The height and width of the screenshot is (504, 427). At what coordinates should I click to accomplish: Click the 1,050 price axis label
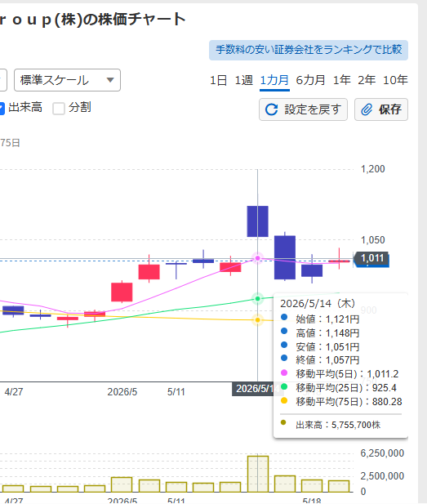click(372, 240)
